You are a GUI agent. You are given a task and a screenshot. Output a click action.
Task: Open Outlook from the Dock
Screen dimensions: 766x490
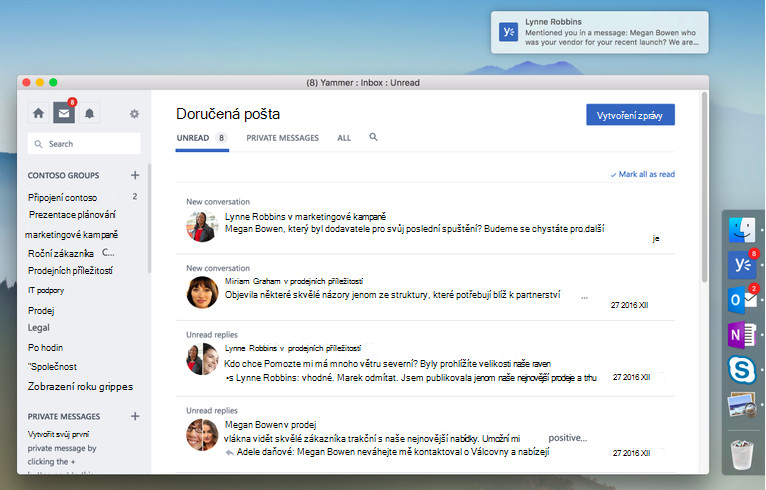click(x=742, y=299)
